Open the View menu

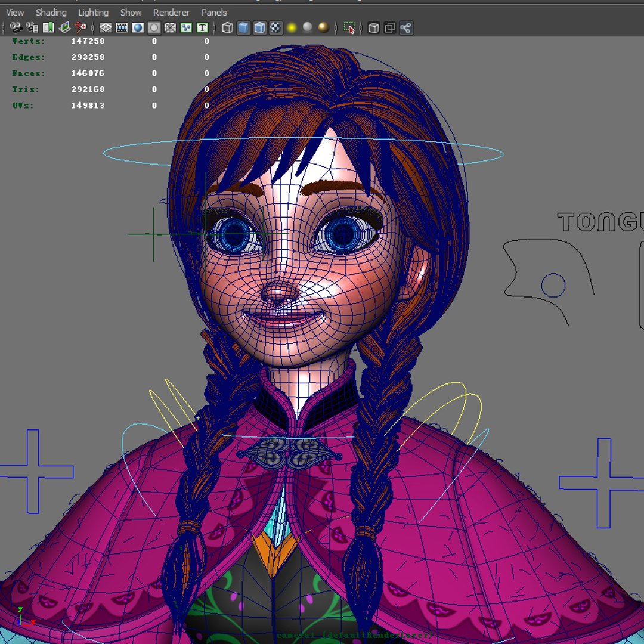tap(15, 13)
